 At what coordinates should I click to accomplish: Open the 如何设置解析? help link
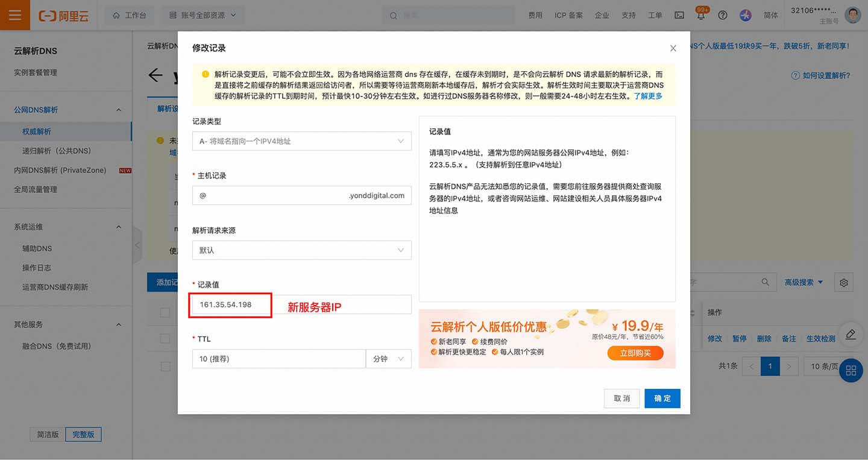821,75
